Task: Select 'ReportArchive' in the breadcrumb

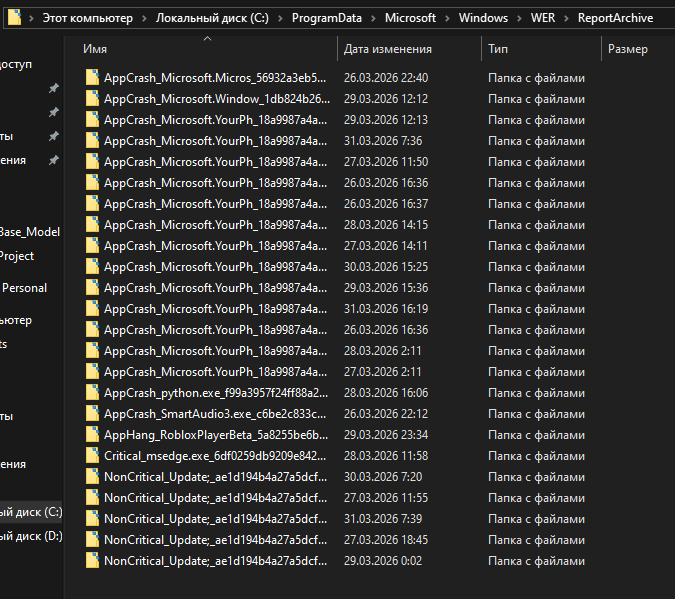Action: (615, 18)
